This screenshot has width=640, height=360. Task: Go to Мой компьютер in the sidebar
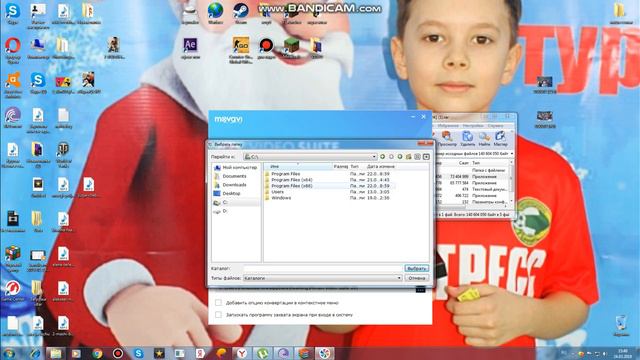pos(236,168)
